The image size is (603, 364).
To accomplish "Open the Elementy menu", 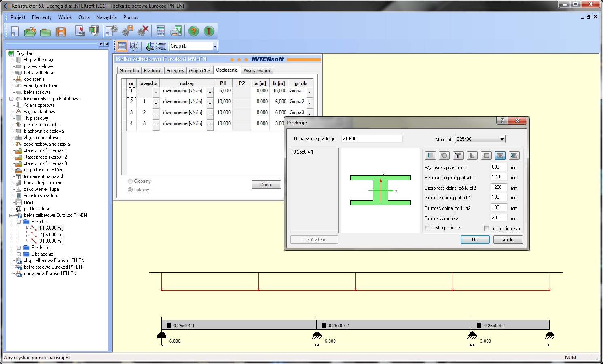I will [42, 17].
